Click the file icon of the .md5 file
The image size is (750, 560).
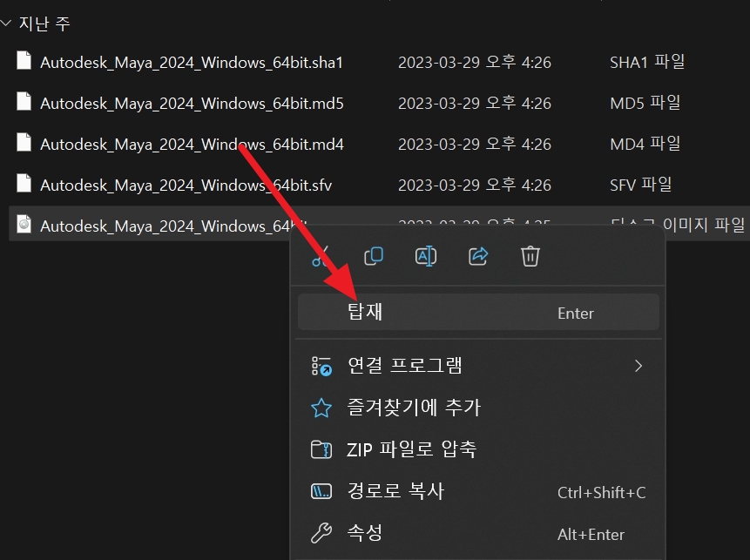24,101
